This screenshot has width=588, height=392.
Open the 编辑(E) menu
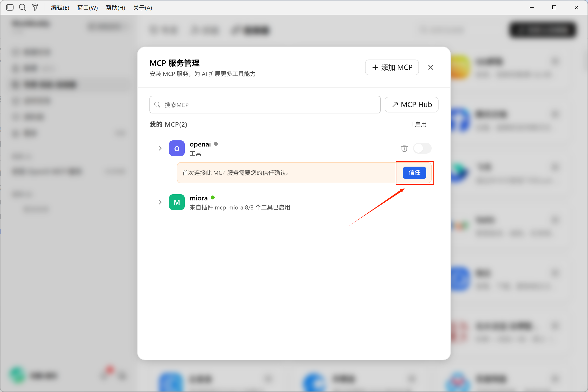60,8
